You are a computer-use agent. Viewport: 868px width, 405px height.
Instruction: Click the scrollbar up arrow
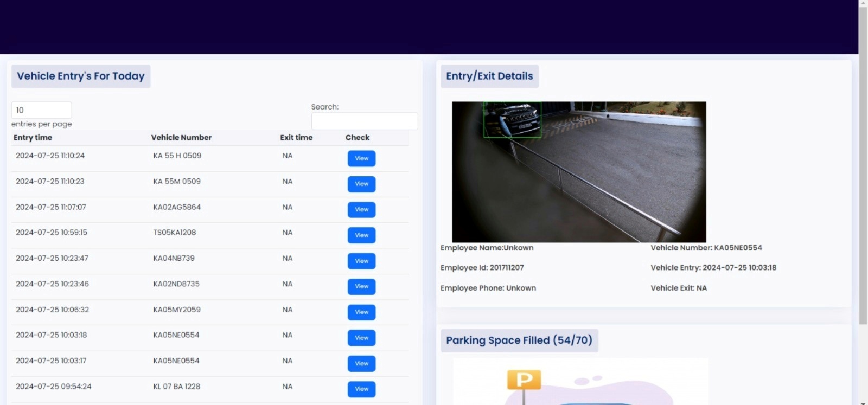tap(863, 3)
